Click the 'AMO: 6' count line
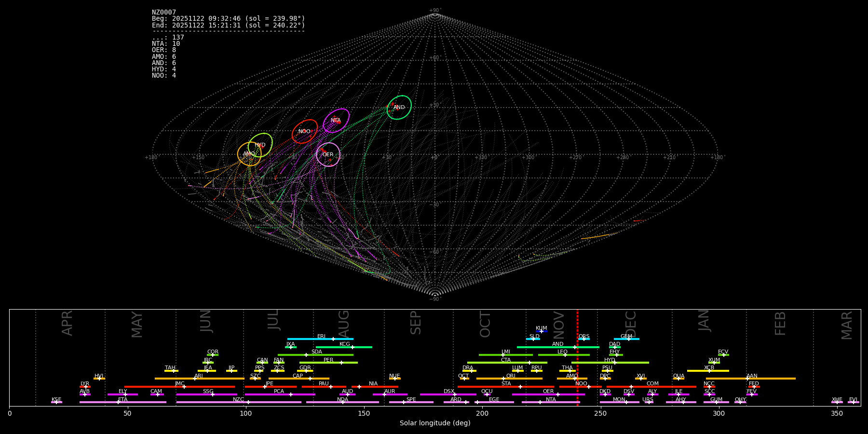Image resolution: width=868 pixels, height=434 pixels. point(164,56)
